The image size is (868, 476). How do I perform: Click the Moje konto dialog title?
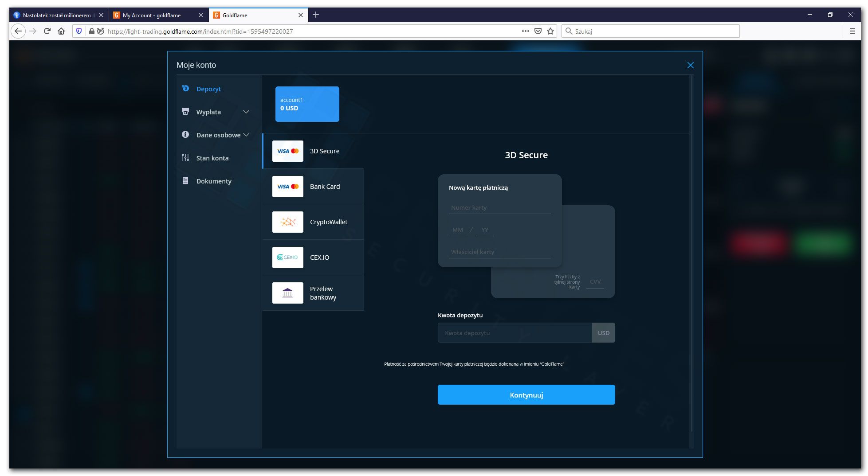point(196,65)
